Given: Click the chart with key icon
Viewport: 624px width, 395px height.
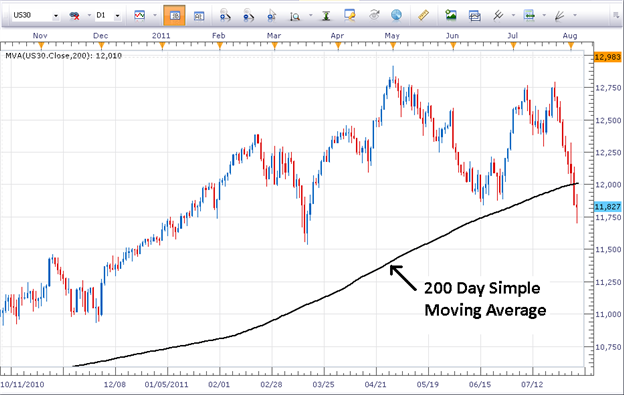Looking at the screenshot, I should pos(349,15).
